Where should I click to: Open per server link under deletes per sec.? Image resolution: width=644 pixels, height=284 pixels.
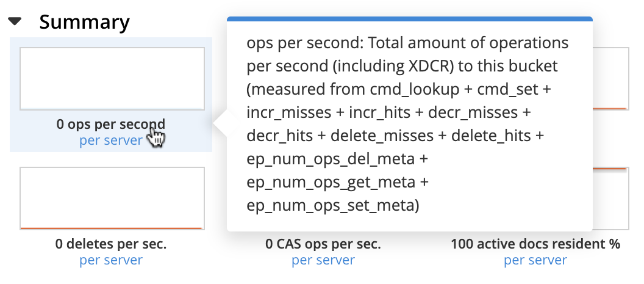110,260
